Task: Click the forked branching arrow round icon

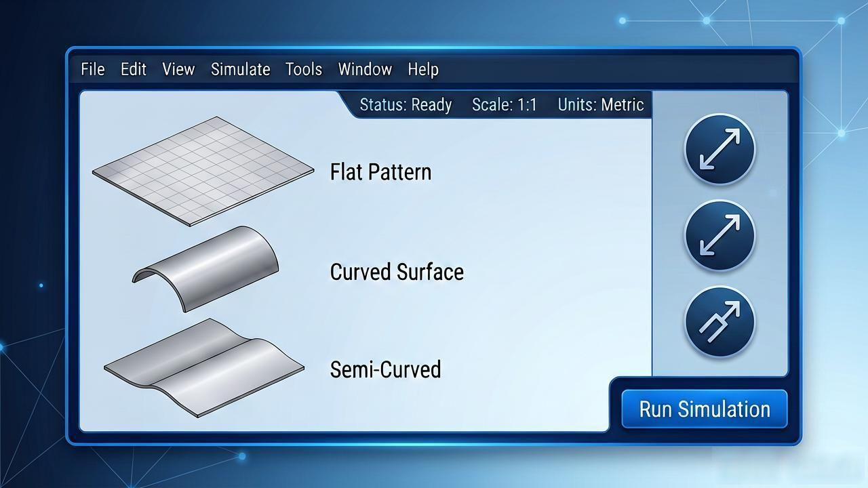Action: (x=719, y=321)
